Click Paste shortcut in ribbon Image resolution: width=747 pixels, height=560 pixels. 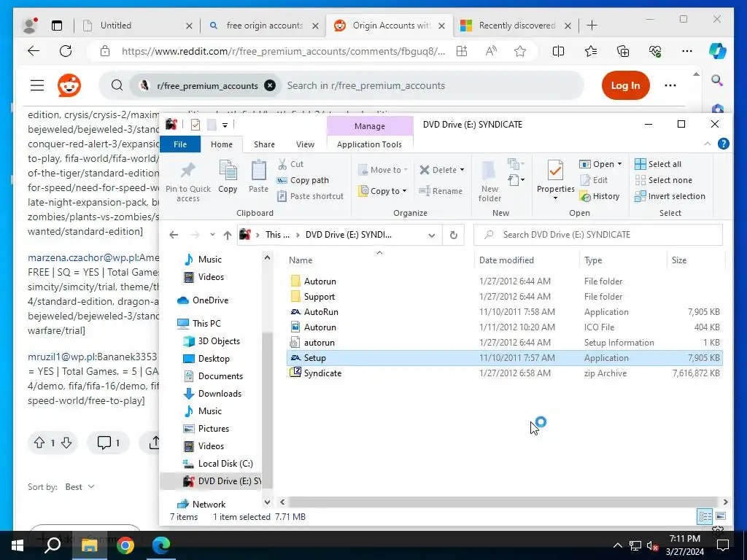pos(310,196)
